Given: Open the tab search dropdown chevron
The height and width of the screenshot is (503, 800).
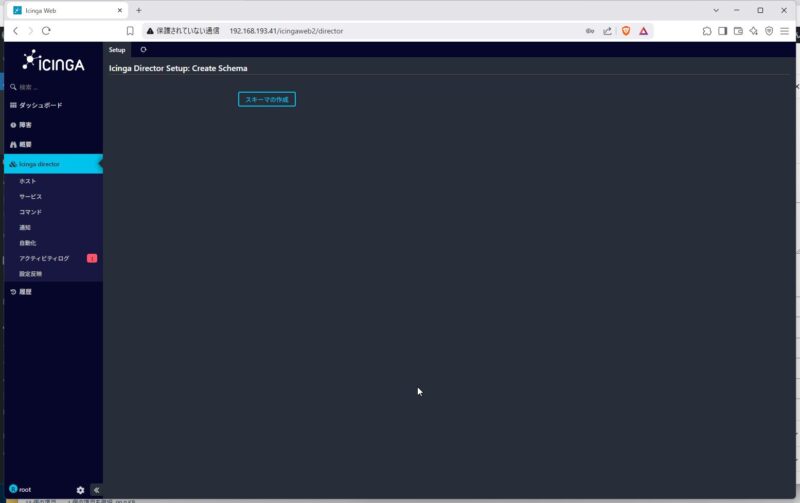Looking at the screenshot, I should tap(716, 10).
